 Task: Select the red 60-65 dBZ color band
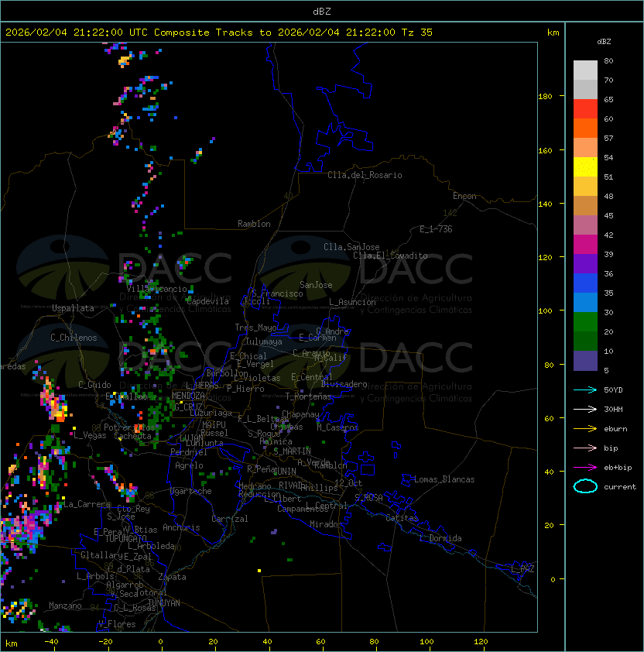(585, 109)
